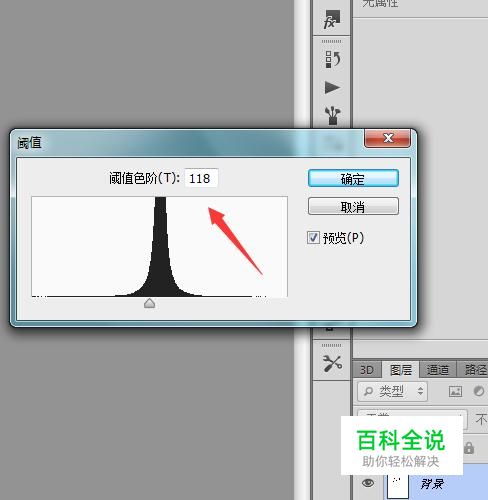The width and height of the screenshot is (488, 500).
Task: Open the Styles (fx) panel icon
Action: coord(332,19)
